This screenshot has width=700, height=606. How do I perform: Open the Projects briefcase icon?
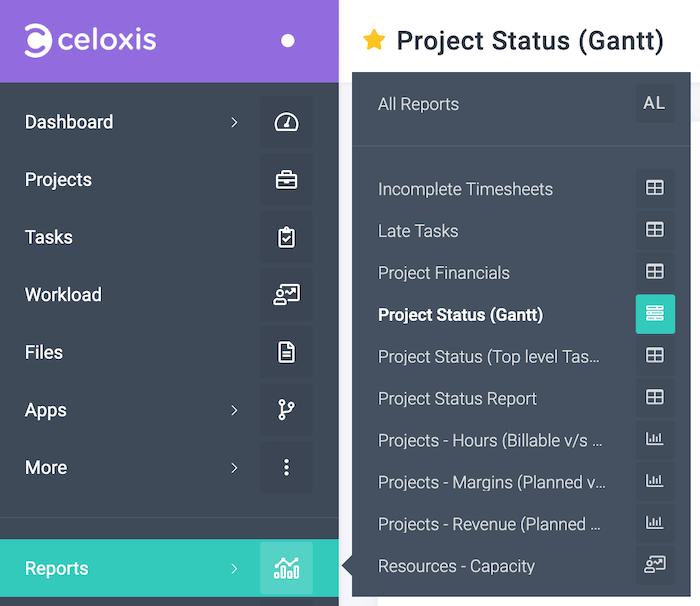[x=286, y=180]
